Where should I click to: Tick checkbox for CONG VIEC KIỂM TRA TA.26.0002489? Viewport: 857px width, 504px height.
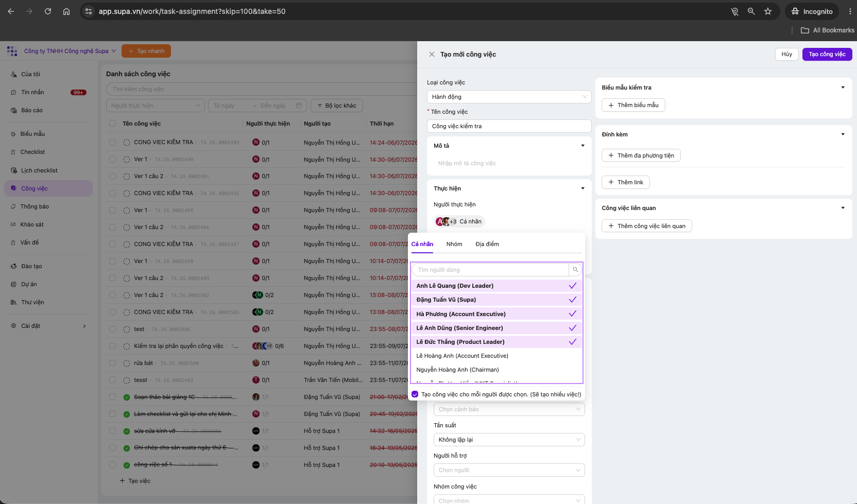112,142
